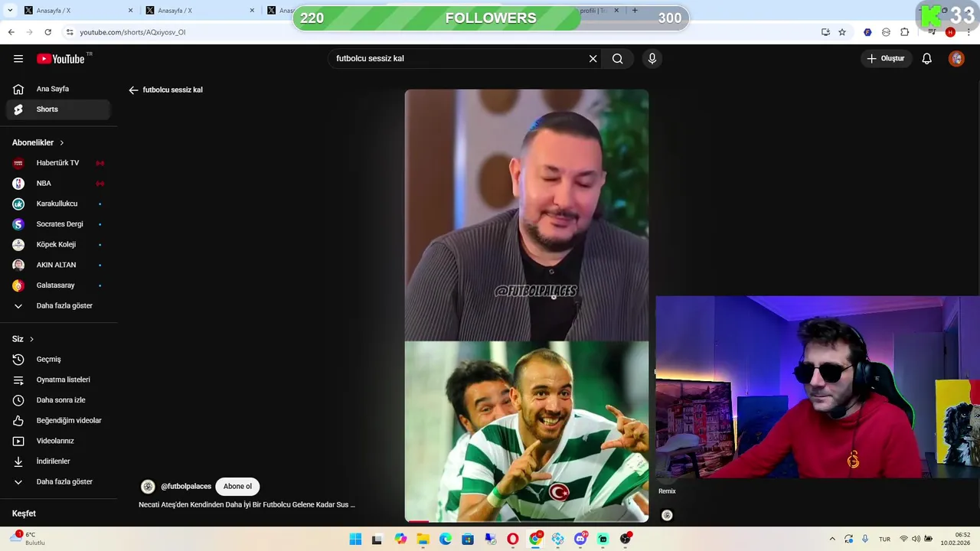The width and height of the screenshot is (980, 551).
Task: Open the account avatar menu
Action: click(956, 58)
